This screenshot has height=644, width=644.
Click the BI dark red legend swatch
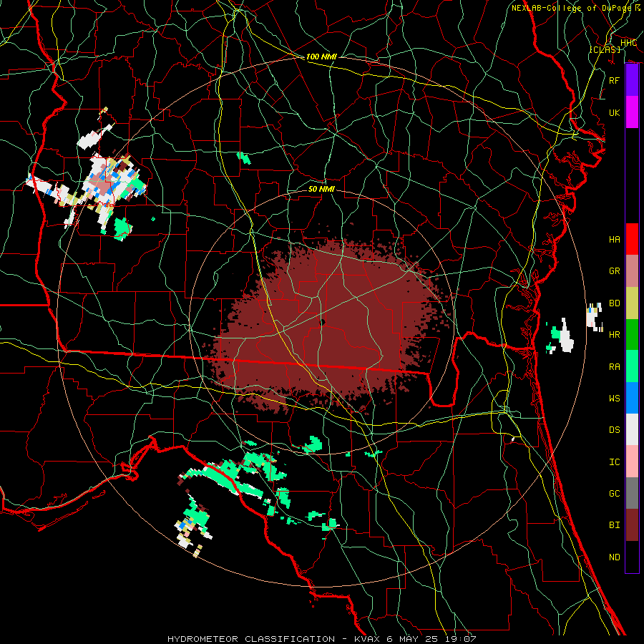pyautogui.click(x=632, y=525)
